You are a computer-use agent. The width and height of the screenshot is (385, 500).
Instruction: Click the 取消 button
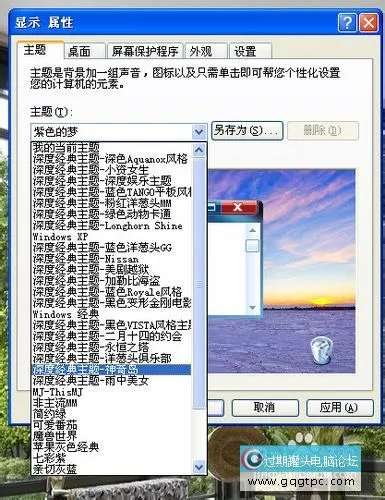click(265, 407)
